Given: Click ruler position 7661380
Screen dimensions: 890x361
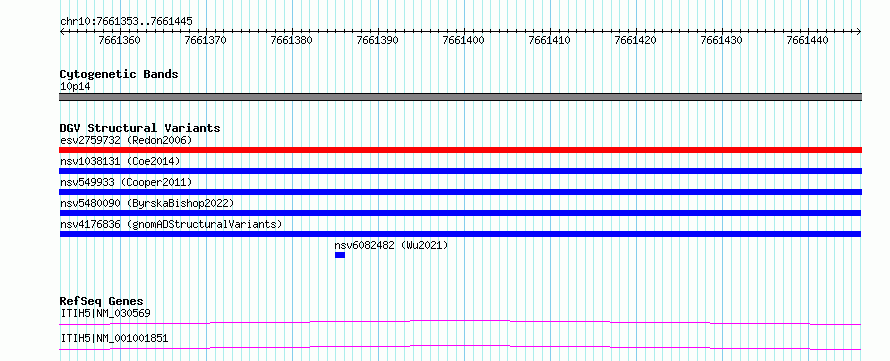Looking at the screenshot, I should click(x=291, y=40).
